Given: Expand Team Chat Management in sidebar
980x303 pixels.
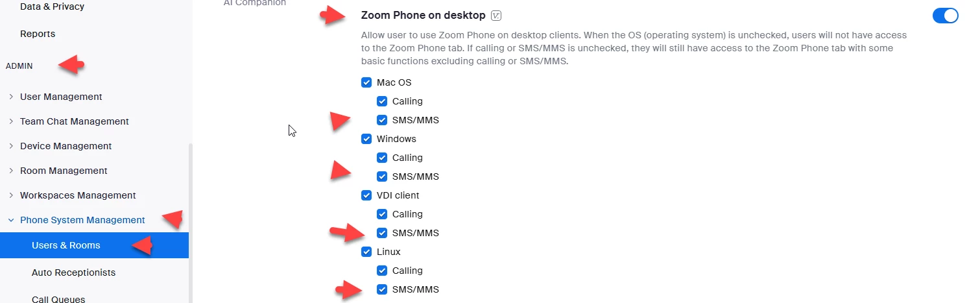Looking at the screenshot, I should click(75, 121).
